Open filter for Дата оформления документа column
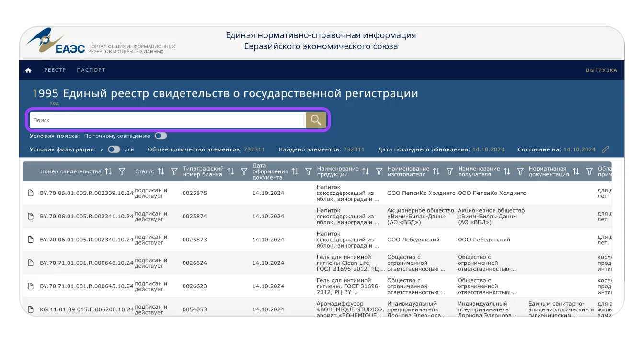Viewport: 644px width, 343px height. pyautogui.click(x=308, y=171)
